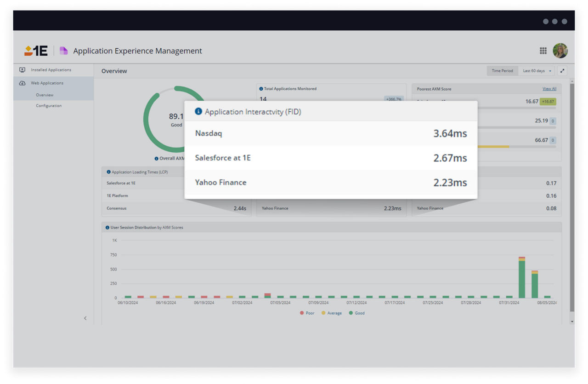
Task: Click View All in Poorest AXM Score
Action: 549,89
